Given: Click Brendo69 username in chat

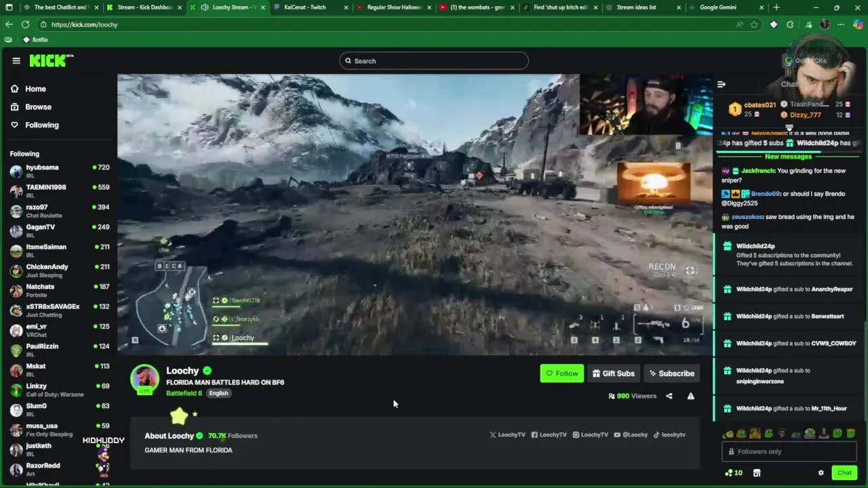Looking at the screenshot, I should coord(766,194).
